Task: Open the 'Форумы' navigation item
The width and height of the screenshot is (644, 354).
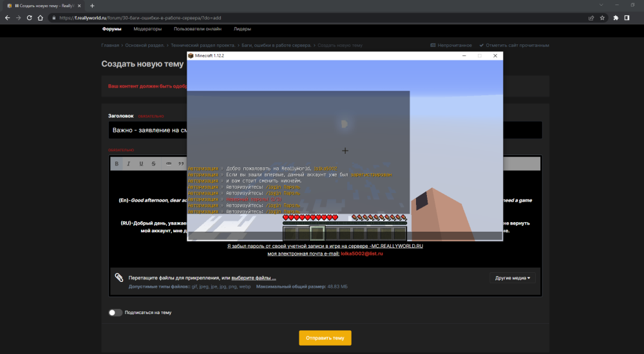Action: pos(111,29)
